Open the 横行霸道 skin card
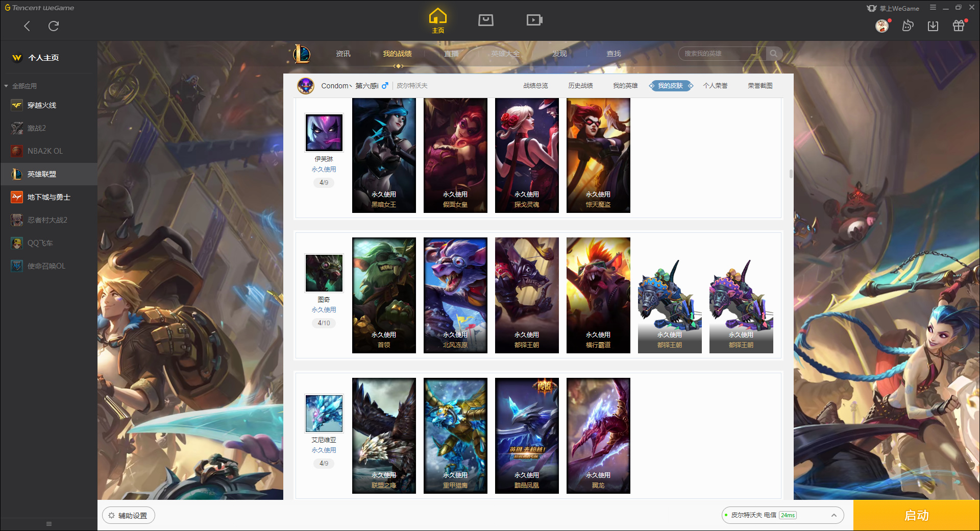 pyautogui.click(x=598, y=295)
